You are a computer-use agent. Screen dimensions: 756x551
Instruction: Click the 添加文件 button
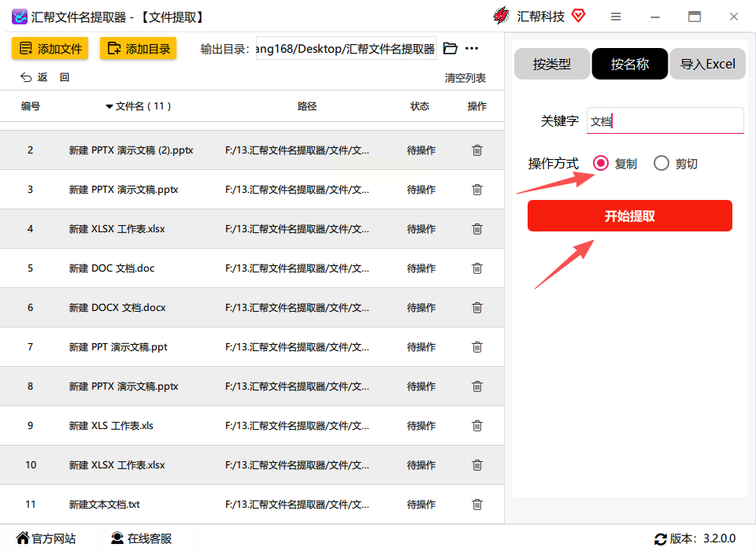click(50, 49)
